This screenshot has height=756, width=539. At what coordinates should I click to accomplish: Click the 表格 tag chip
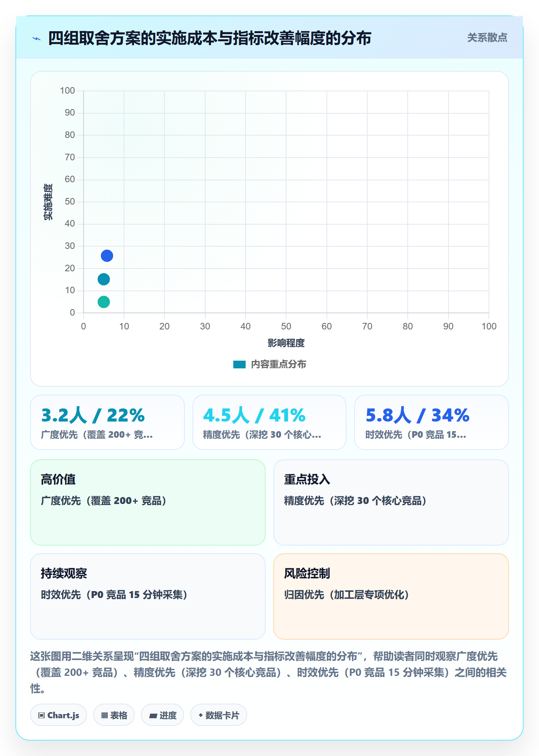114,715
